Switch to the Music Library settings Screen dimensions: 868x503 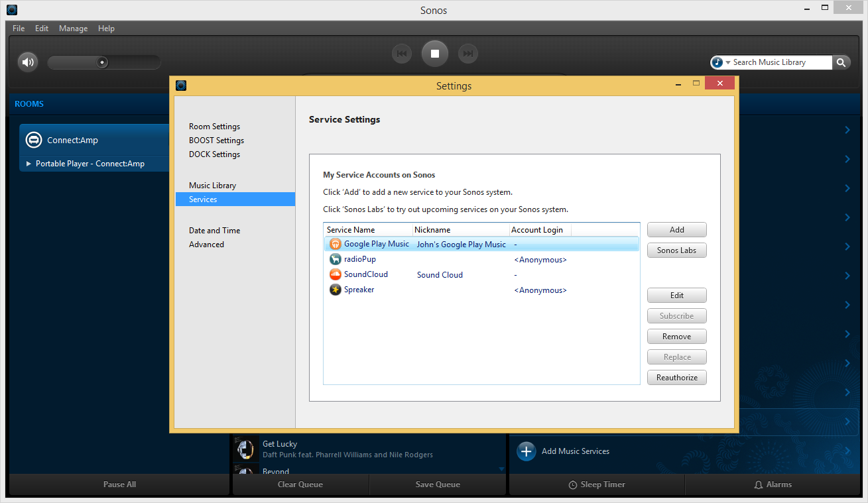212,186
